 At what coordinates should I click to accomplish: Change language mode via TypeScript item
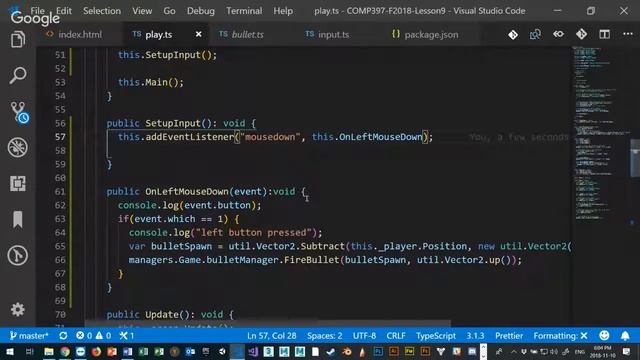pos(436,336)
